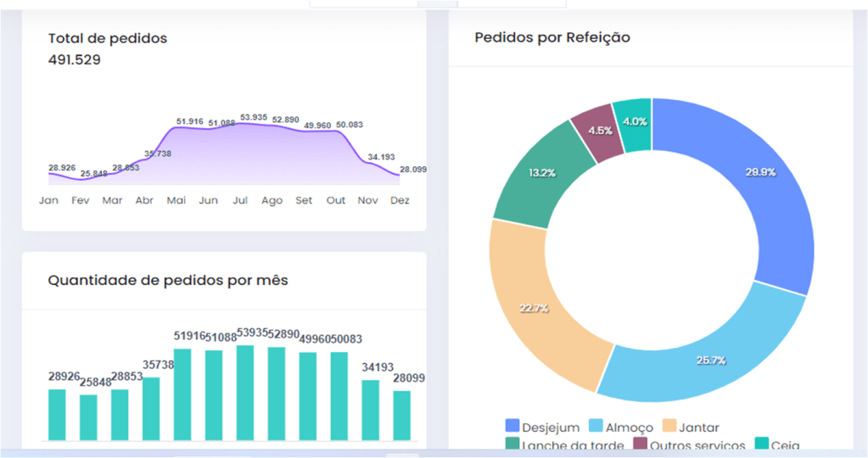
Task: Click the Jul label on line chart axis
Action: (240, 201)
